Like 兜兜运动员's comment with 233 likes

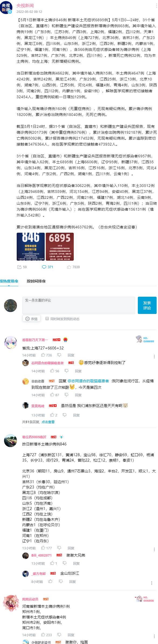[x=43, y=635]
